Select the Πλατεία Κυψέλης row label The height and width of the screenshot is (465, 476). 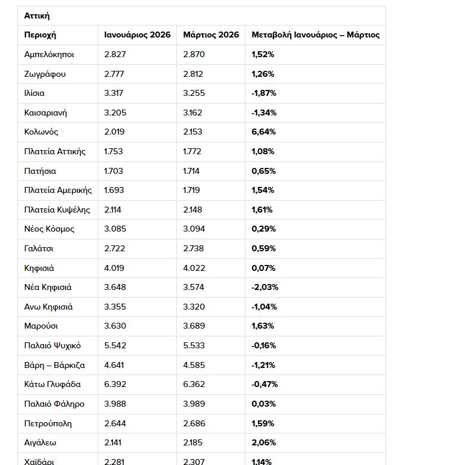tap(57, 210)
